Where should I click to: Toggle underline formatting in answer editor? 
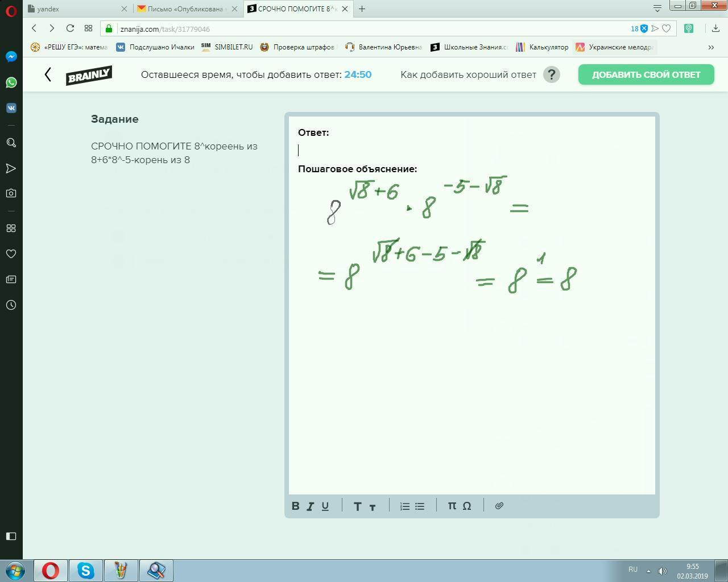pos(325,506)
